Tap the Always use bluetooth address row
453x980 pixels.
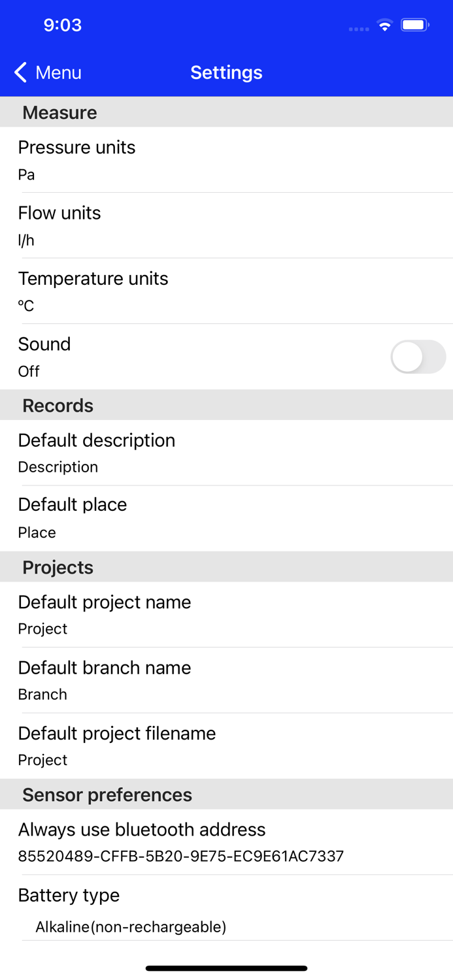[226, 842]
